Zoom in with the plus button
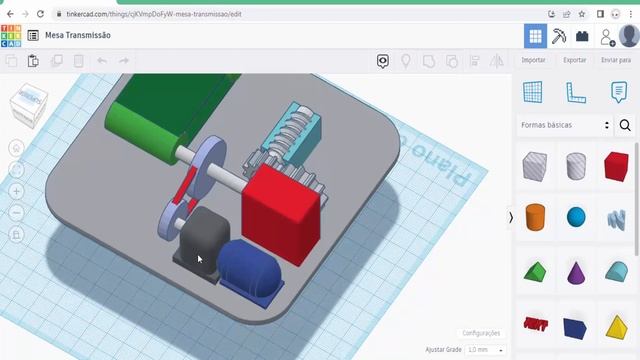Image resolution: width=640 pixels, height=360 pixels. coord(16,191)
